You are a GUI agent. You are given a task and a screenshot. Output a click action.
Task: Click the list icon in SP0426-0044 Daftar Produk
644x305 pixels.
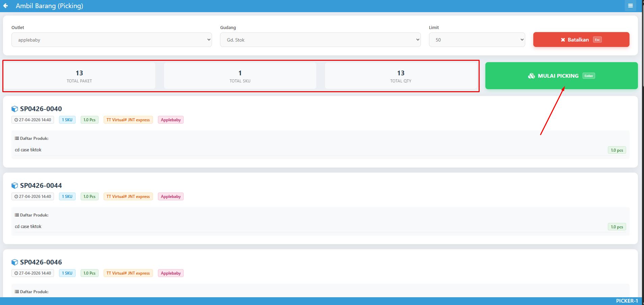click(x=17, y=215)
